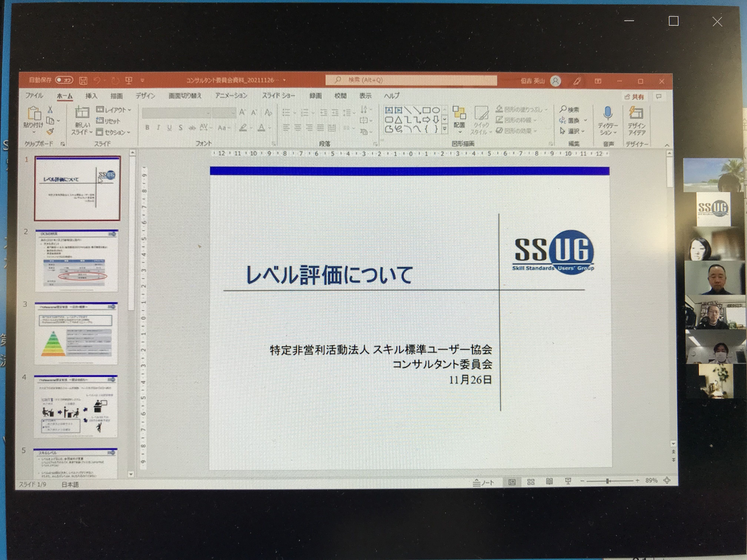This screenshot has height=560, width=747.
Task: Click the search box labeled 検索 (Alt+Q)
Action: click(x=411, y=80)
